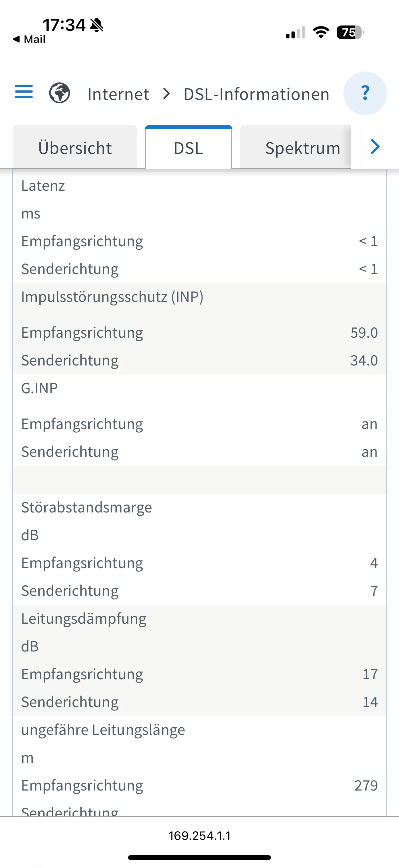Go to Internet in the breadcrumb

pos(118,94)
